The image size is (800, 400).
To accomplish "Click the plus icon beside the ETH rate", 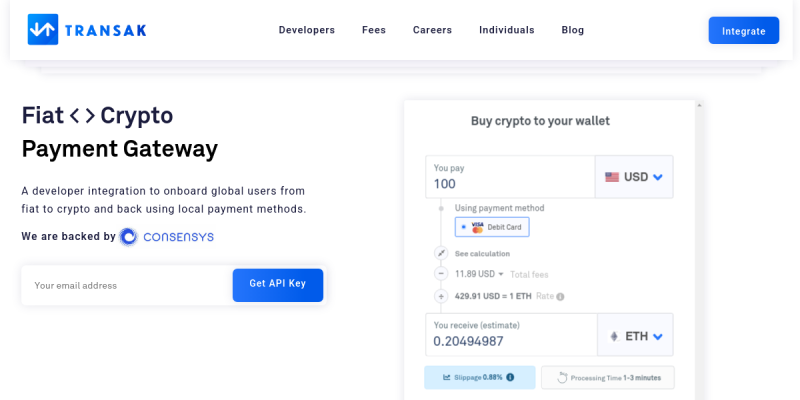I will (440, 296).
